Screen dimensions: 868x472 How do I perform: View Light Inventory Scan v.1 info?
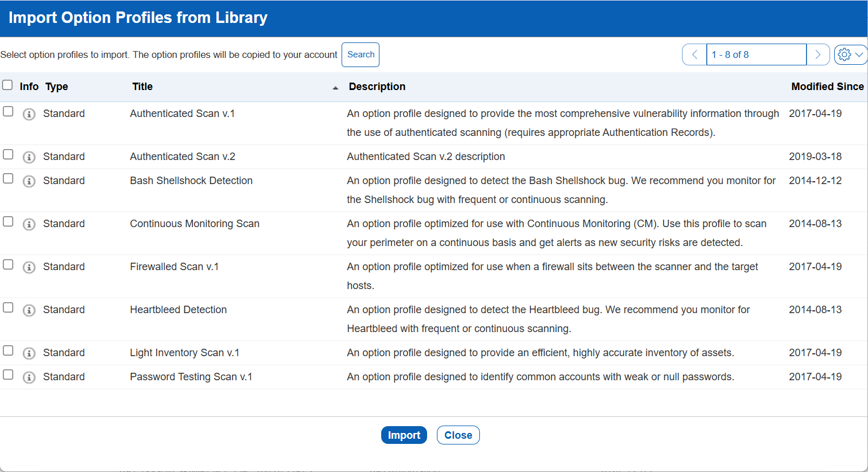click(x=29, y=353)
